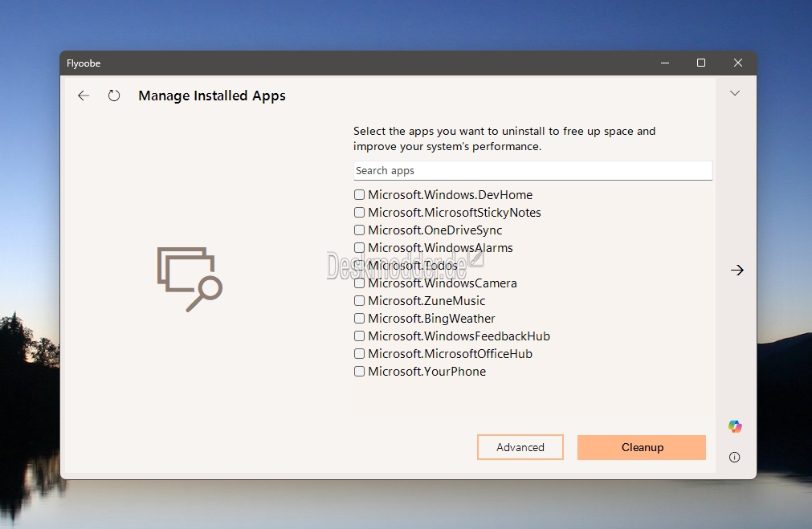Select Microsoft.BingWeather checkbox

[x=359, y=319]
